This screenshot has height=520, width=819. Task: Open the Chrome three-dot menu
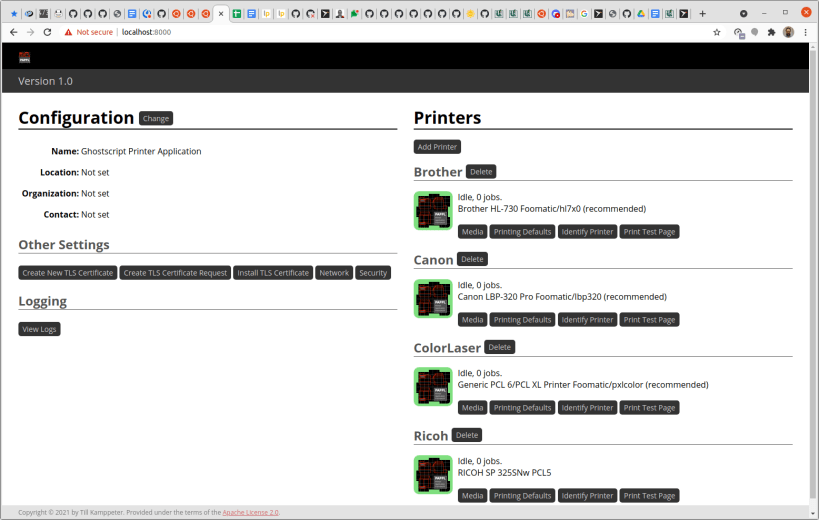click(x=805, y=32)
